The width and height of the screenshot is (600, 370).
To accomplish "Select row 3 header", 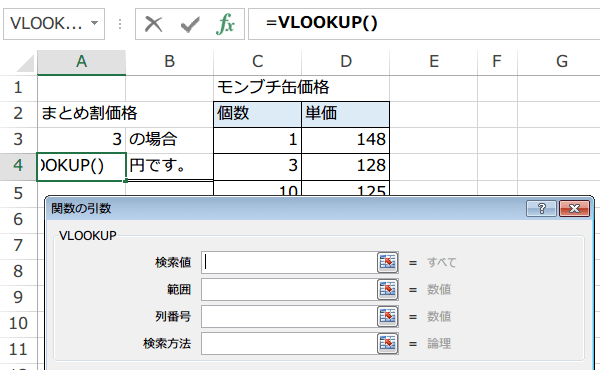I will [x=18, y=140].
